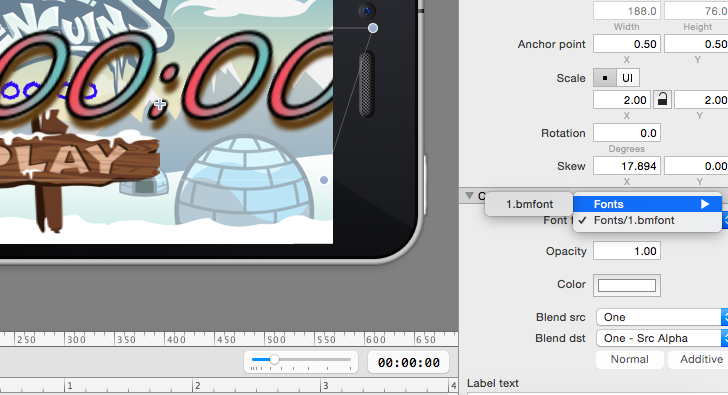728x395 pixels.
Task: Apply Normal blend mode
Action: (x=630, y=359)
